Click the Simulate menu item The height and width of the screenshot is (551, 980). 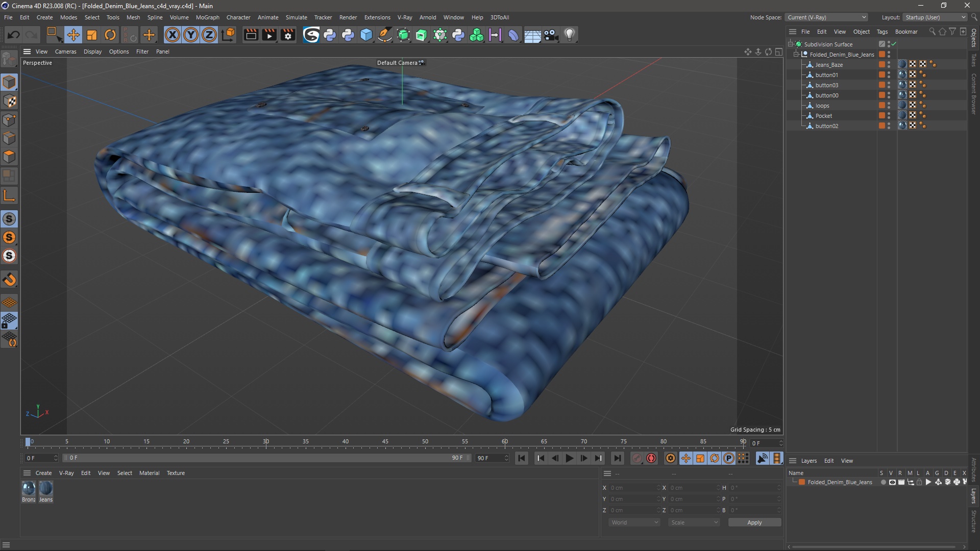tap(296, 17)
